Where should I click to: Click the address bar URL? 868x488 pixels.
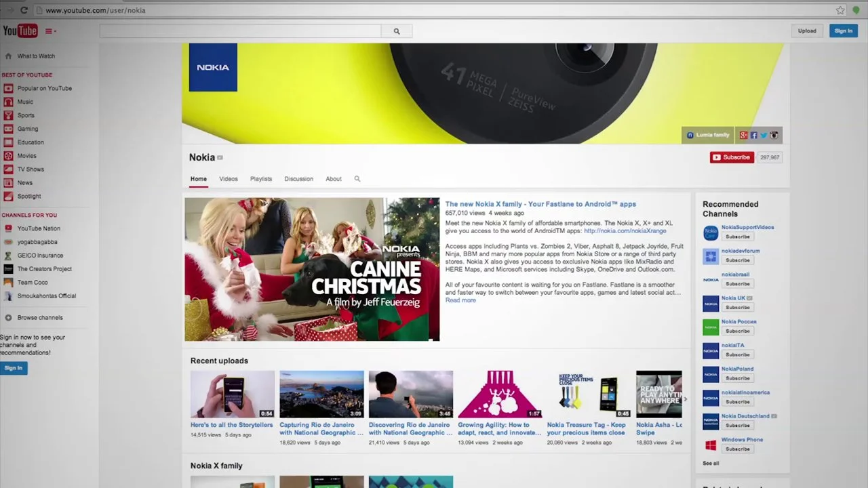pos(96,10)
